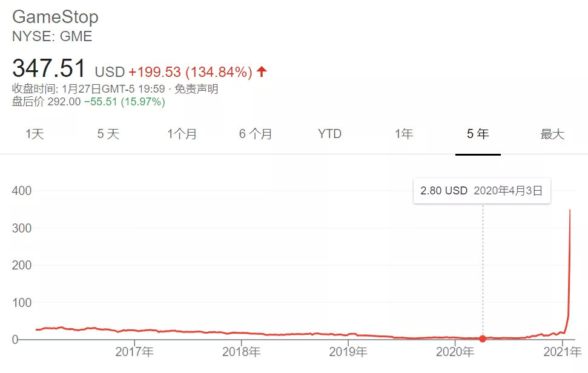Viewport: 588px width, 373px height.
Task: Click the GameStop company title
Action: point(55,17)
